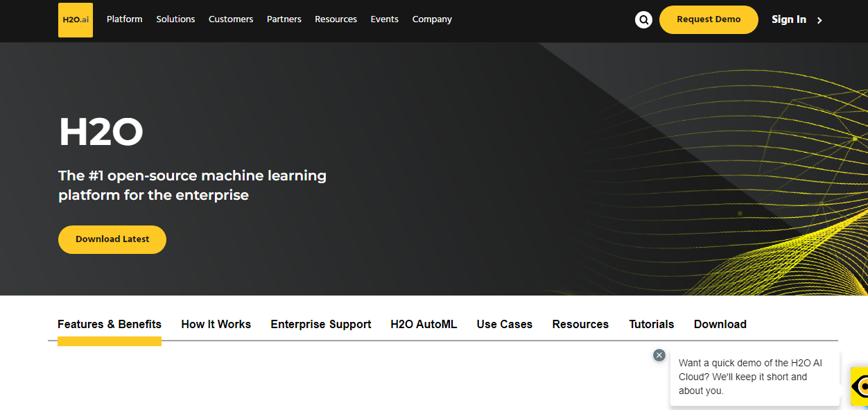The height and width of the screenshot is (410, 868).
Task: Switch to the How It Works tab
Action: point(216,324)
